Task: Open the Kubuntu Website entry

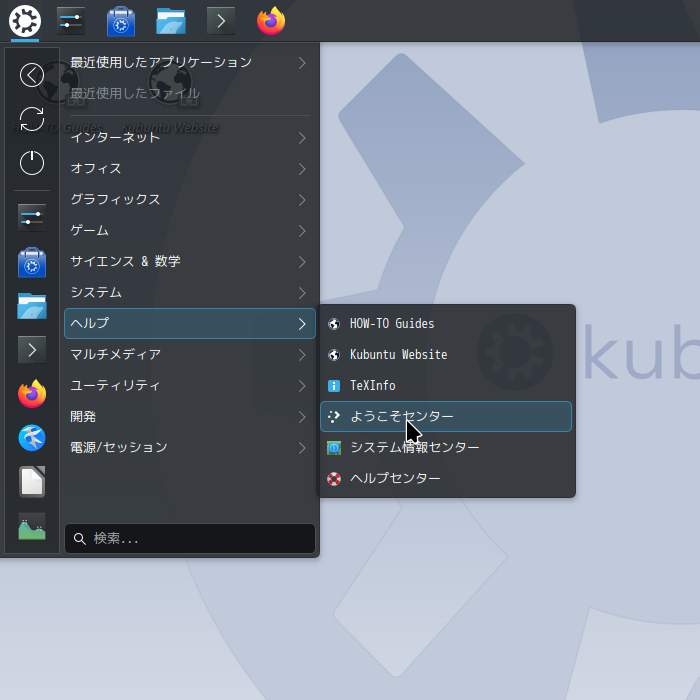Action: [446, 355]
